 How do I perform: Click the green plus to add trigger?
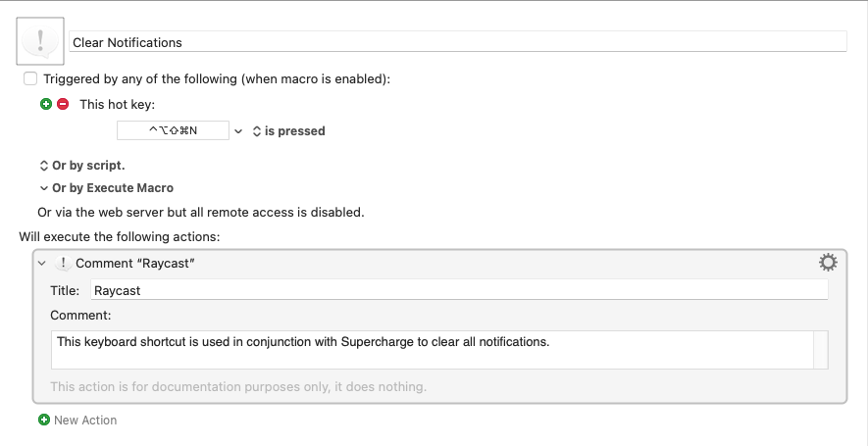point(45,104)
